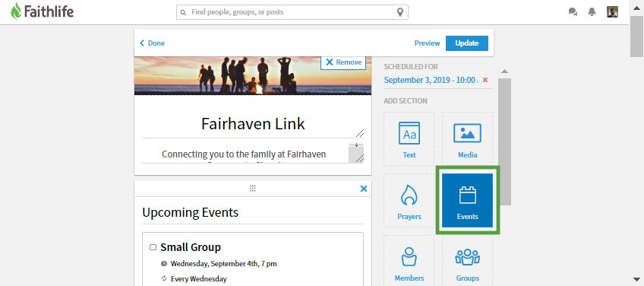Remove the Upcoming Events section
This screenshot has width=644, height=286.
[x=364, y=189]
